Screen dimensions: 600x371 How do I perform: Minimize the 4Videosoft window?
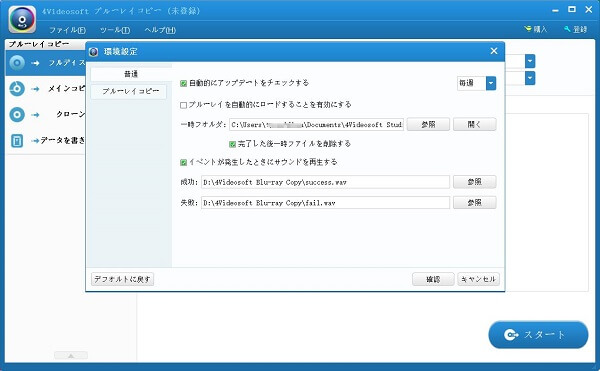(x=555, y=11)
